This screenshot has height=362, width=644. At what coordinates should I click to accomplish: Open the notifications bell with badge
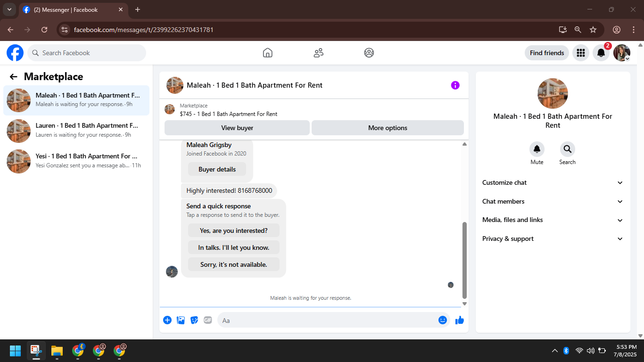tap(601, 53)
